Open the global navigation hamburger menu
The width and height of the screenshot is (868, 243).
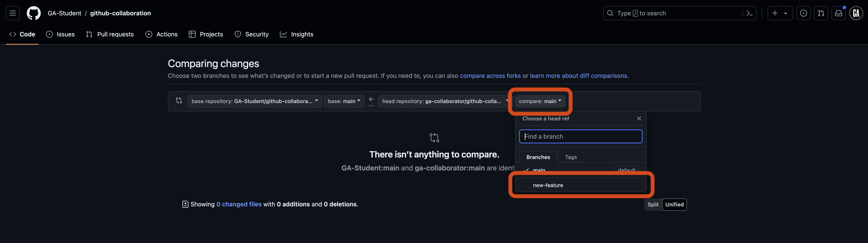(x=12, y=13)
